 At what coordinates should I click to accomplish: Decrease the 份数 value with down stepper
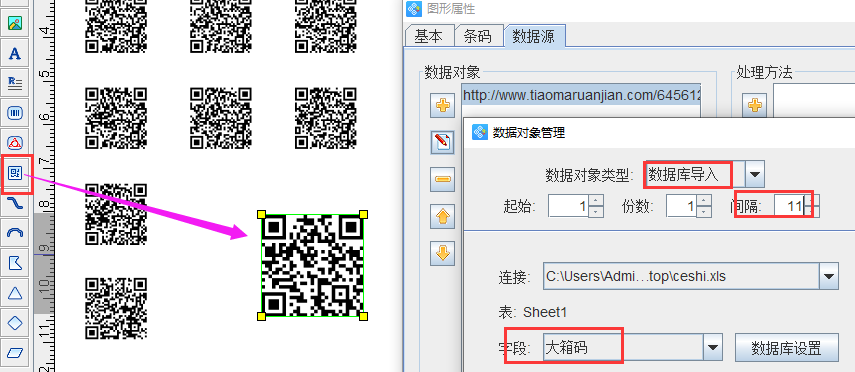coord(705,212)
